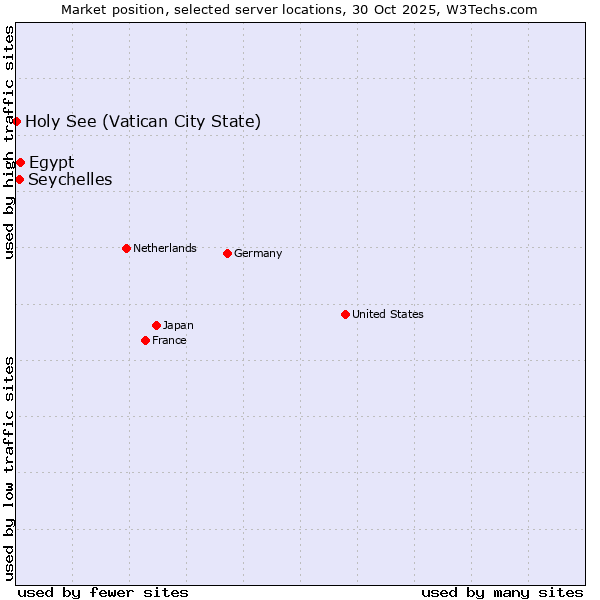Select the Seychelles data point marker
Viewport: 600px width, 600px height.
[19, 179]
